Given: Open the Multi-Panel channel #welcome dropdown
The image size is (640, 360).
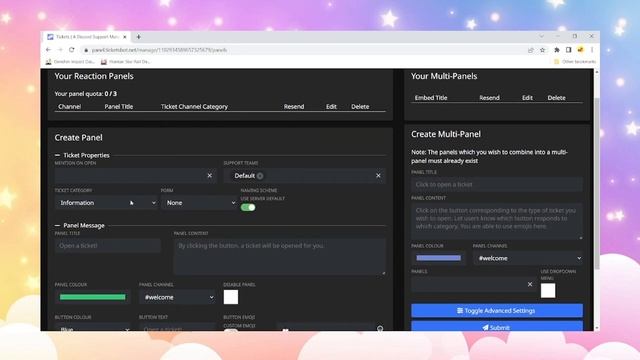Looking at the screenshot, I should click(528, 258).
